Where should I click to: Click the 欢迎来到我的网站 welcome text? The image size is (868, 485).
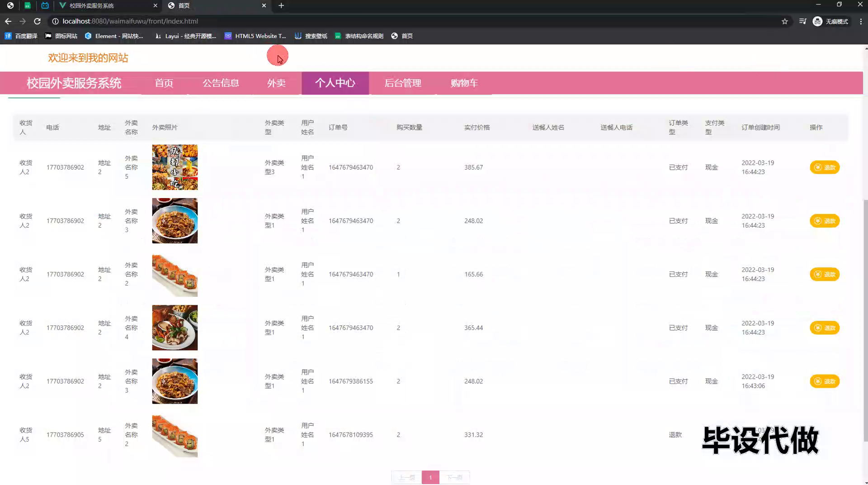pos(88,58)
